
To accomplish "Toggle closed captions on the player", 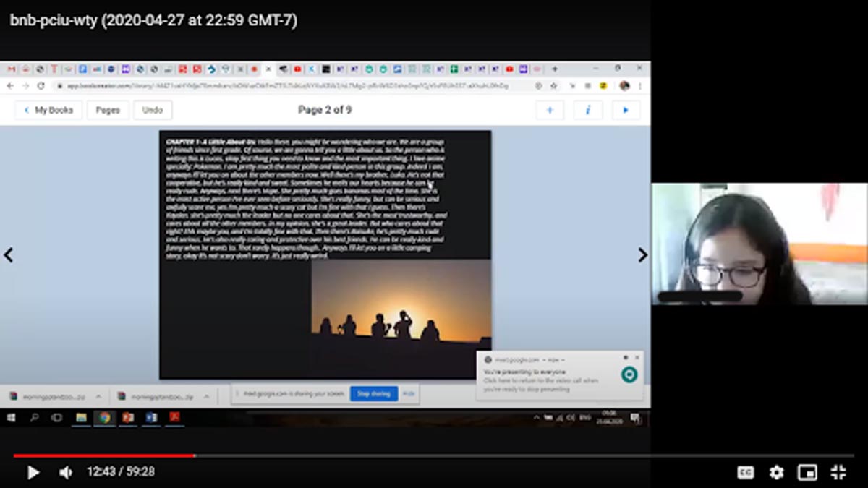I will coord(745,472).
